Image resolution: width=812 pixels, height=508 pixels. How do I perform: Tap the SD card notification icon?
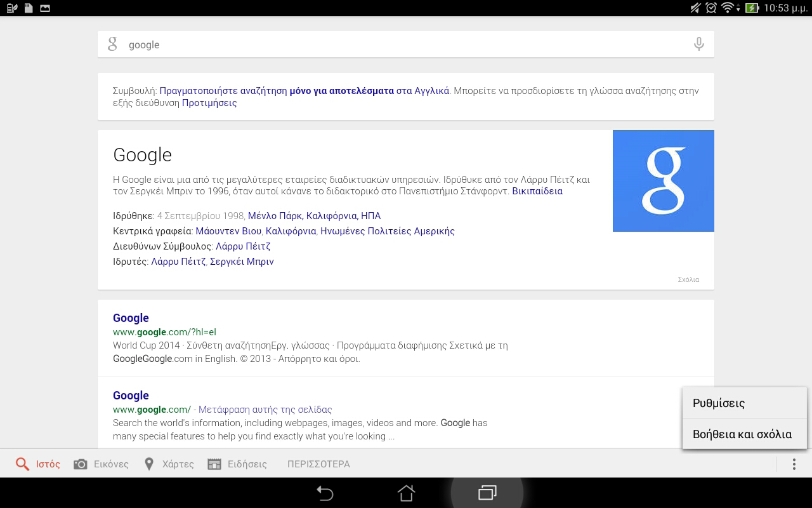[28, 8]
